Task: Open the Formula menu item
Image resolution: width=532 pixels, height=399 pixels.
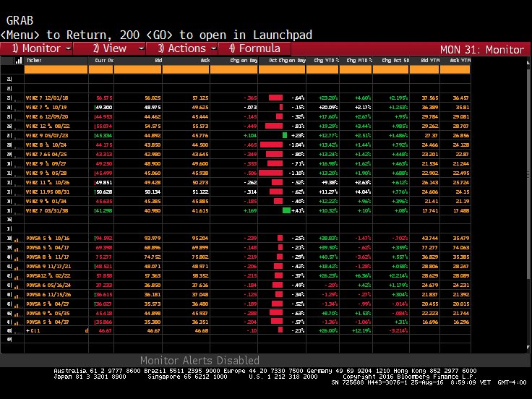Action: click(x=255, y=48)
